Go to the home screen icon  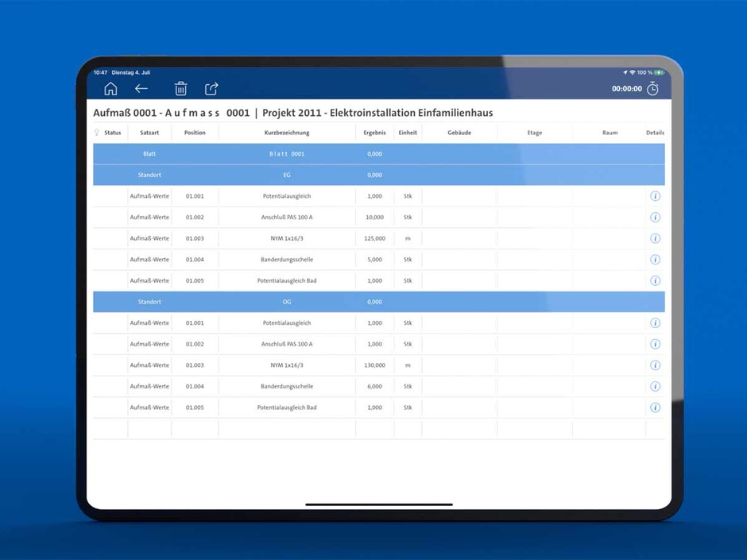pos(110,89)
